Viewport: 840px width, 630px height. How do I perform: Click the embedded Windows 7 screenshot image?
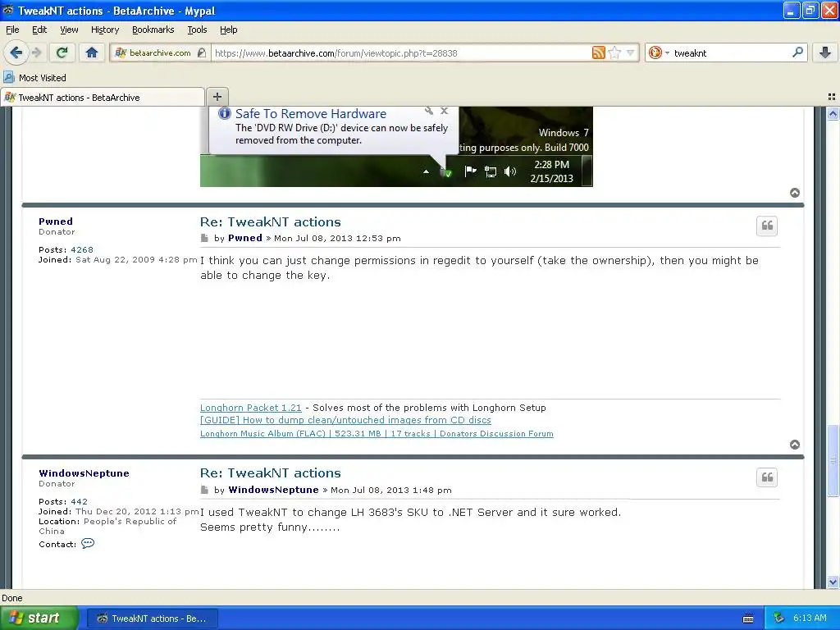(x=396, y=147)
